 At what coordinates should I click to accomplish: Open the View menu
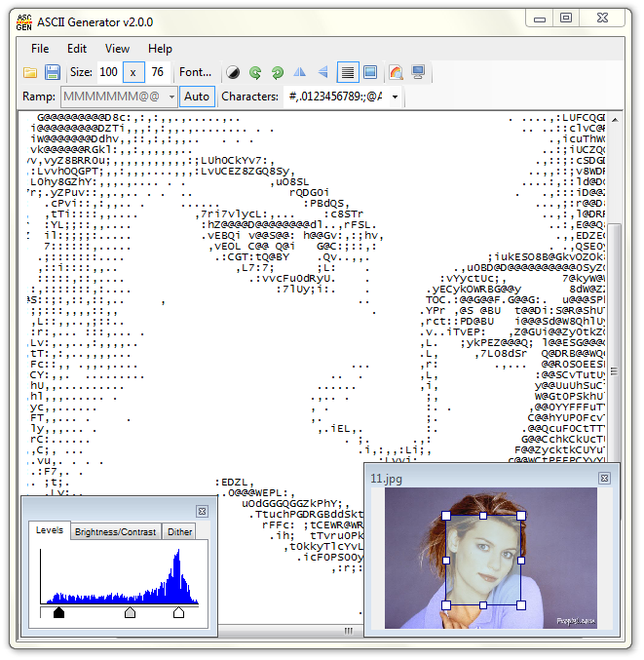click(117, 49)
